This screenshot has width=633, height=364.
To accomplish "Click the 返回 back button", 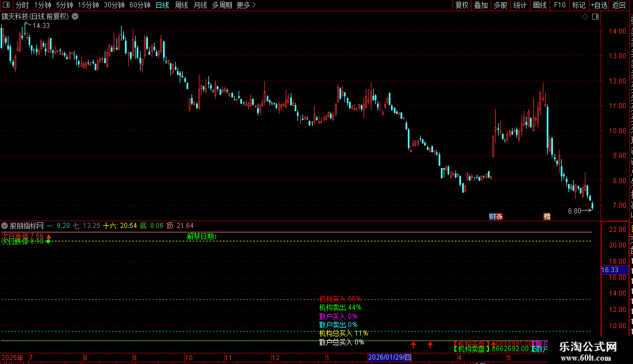I will [x=619, y=5].
